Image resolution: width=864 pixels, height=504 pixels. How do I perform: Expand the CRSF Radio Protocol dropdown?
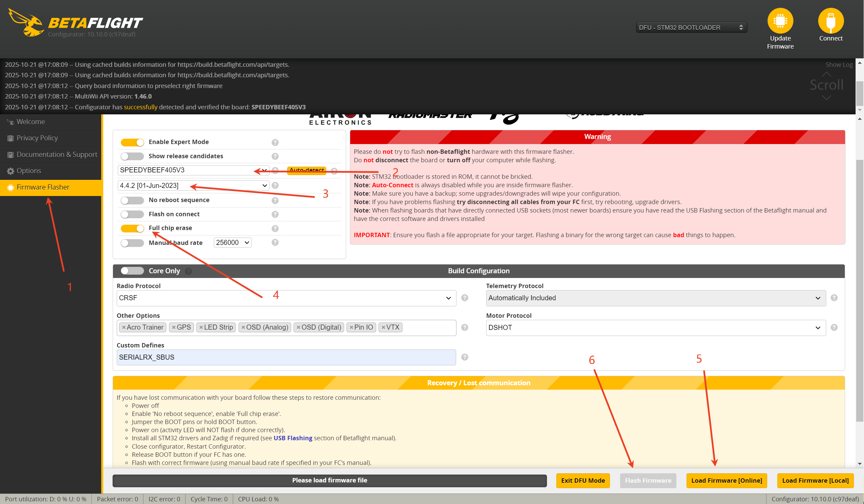(286, 298)
